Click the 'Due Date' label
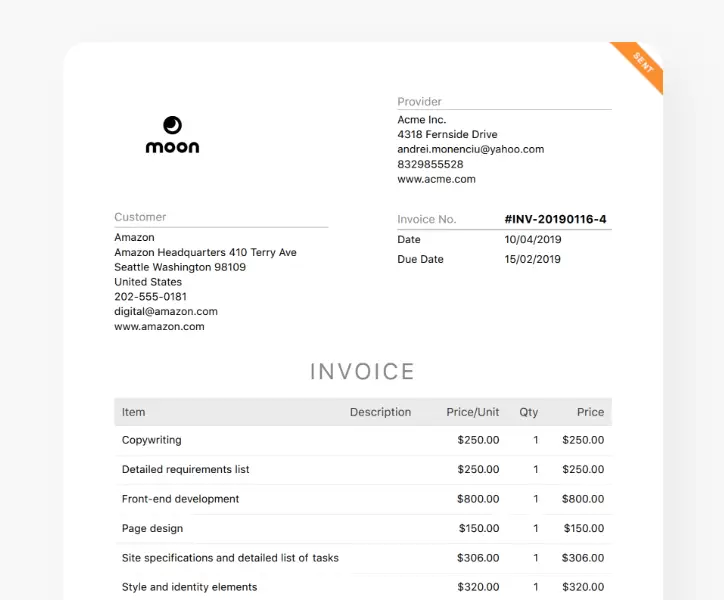 (x=420, y=259)
